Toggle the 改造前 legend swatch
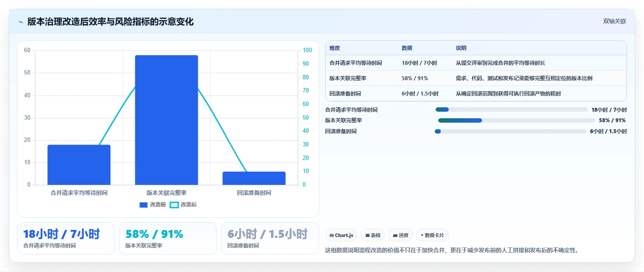The image size is (644, 272). [x=144, y=205]
